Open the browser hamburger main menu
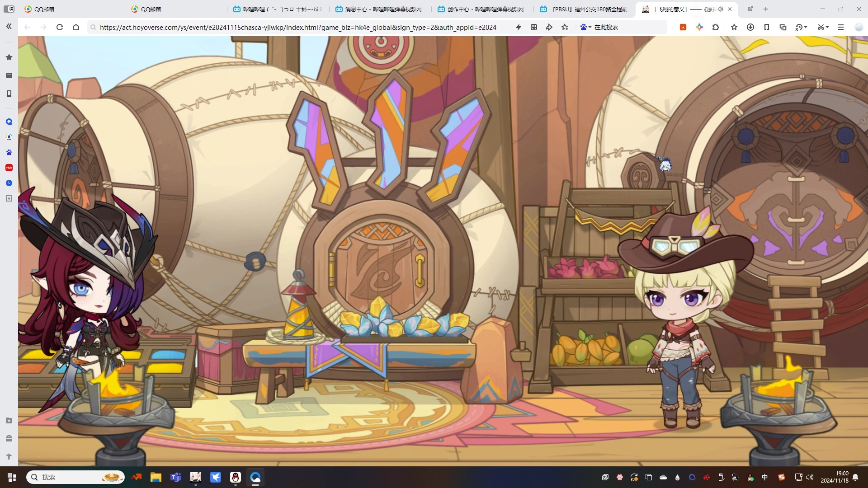Viewport: 868px width, 488px height. pos(841,27)
